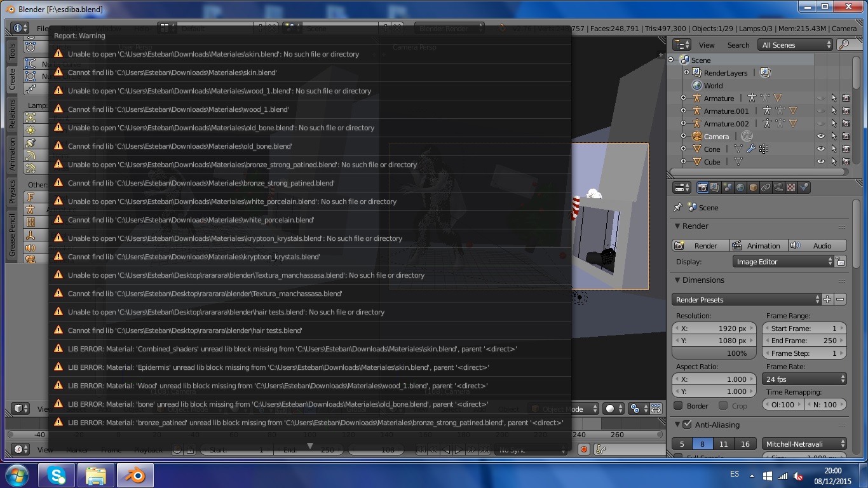Open the Properties editor type selector
The height and width of the screenshot is (488, 868).
[682, 187]
